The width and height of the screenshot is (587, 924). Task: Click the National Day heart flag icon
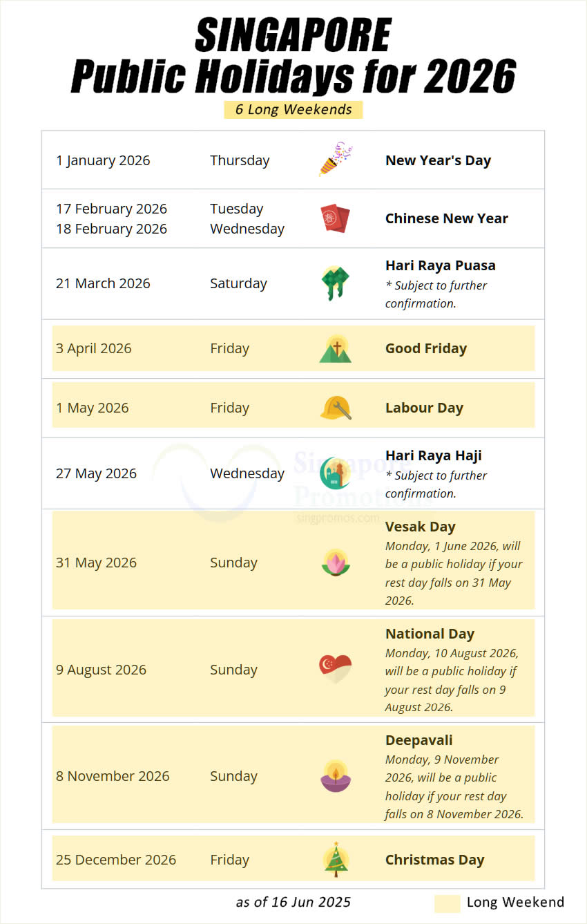(x=336, y=670)
